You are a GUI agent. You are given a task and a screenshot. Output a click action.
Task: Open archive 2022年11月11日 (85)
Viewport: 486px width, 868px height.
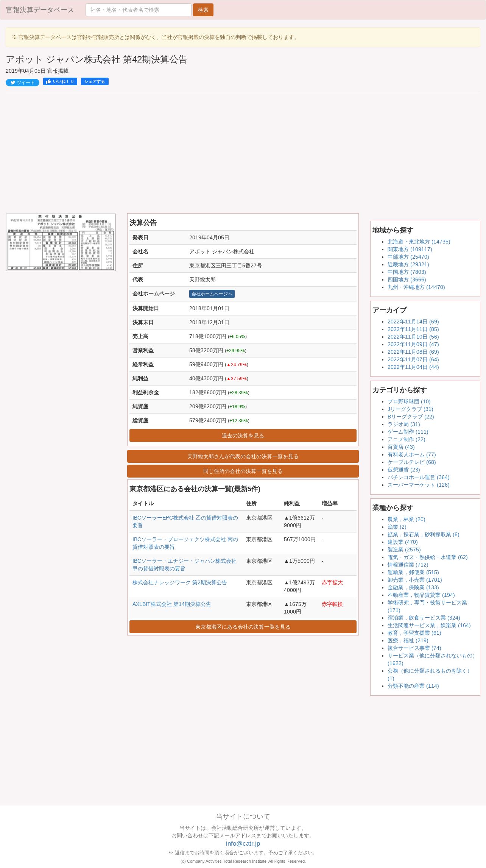point(413,329)
